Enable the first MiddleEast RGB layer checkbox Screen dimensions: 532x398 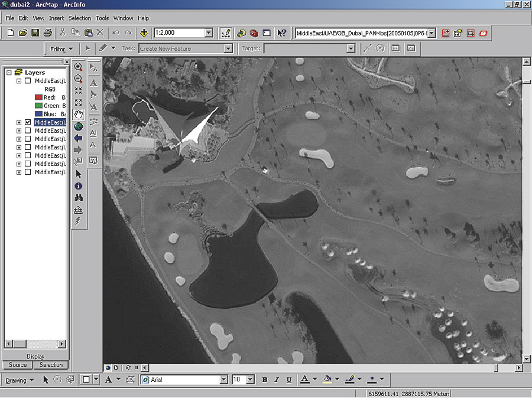tap(28, 81)
